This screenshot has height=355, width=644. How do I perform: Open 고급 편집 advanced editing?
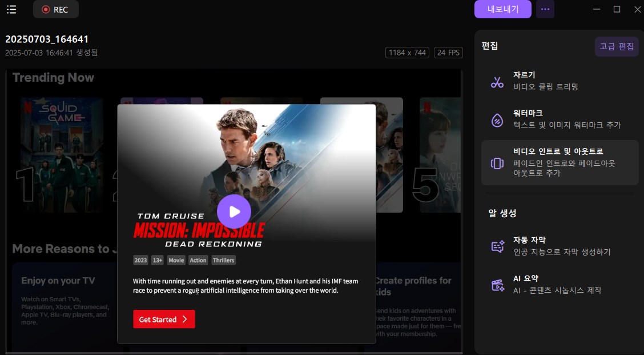(x=617, y=46)
